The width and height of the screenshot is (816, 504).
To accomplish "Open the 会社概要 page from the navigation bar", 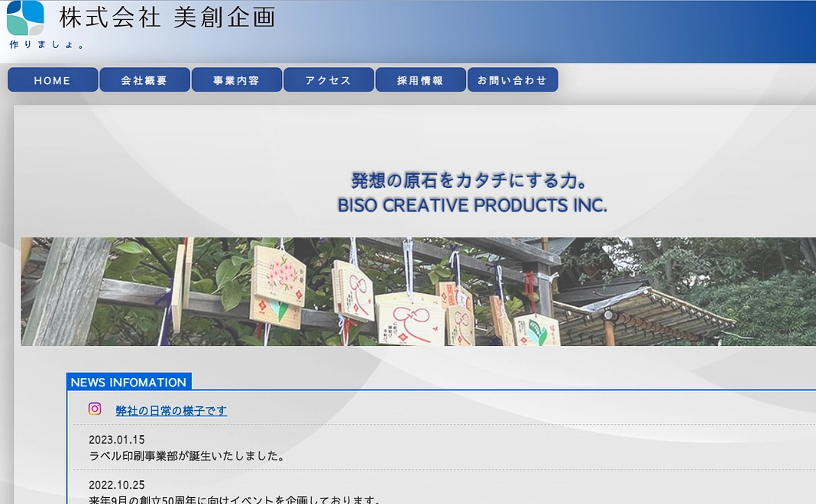I will click(144, 79).
